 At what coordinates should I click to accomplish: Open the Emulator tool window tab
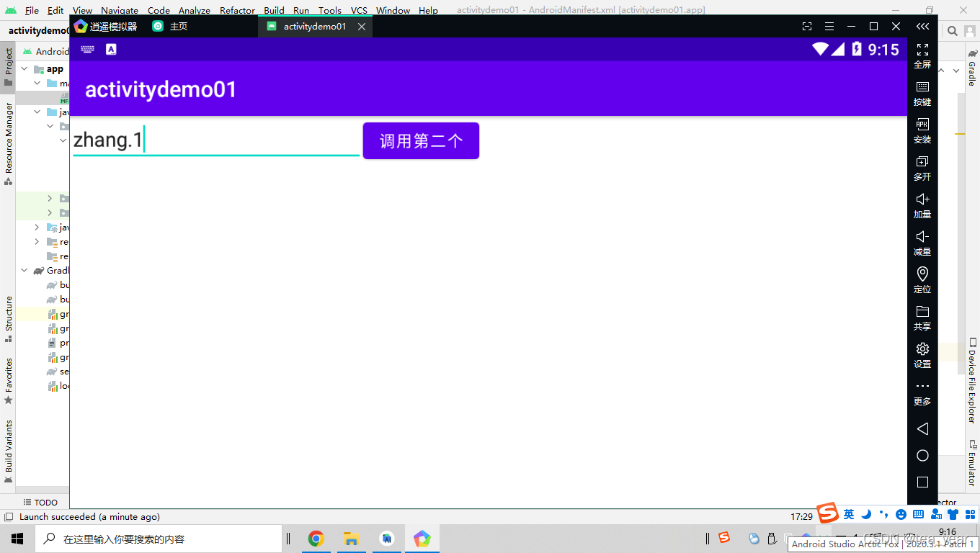point(972,462)
